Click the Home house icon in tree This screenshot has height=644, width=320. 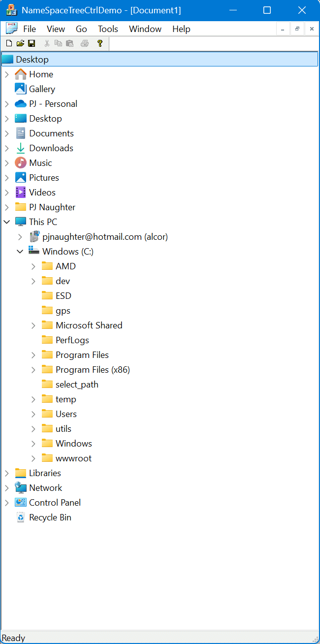point(21,74)
